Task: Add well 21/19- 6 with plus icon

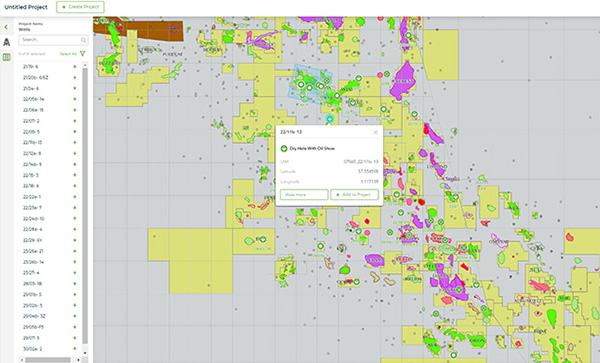Action: [x=75, y=67]
